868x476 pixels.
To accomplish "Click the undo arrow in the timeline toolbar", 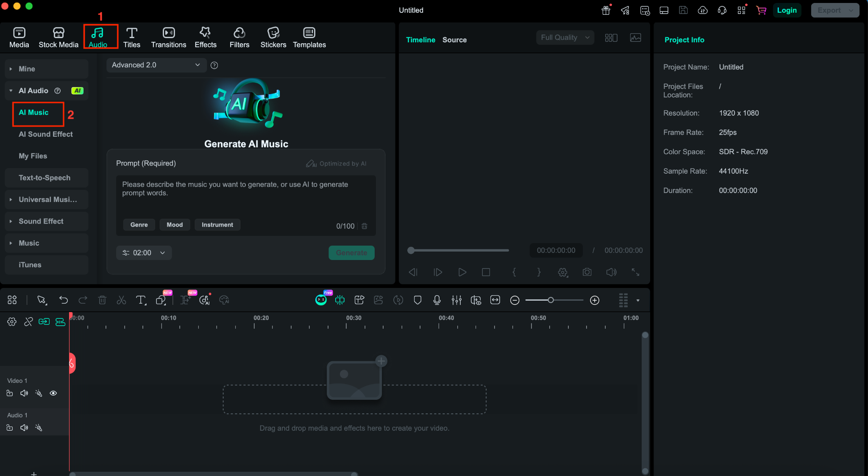I will [x=64, y=300].
